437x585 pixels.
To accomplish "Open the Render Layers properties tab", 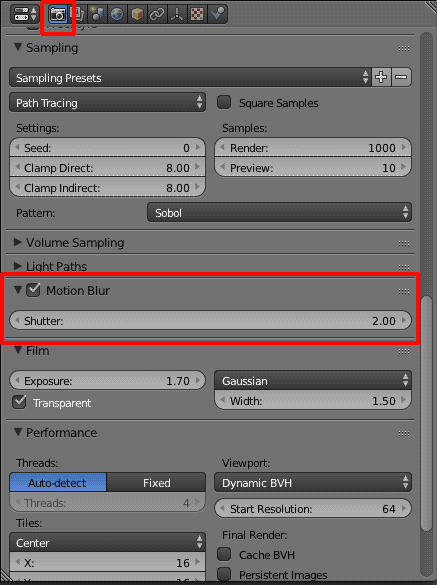I will [78, 14].
